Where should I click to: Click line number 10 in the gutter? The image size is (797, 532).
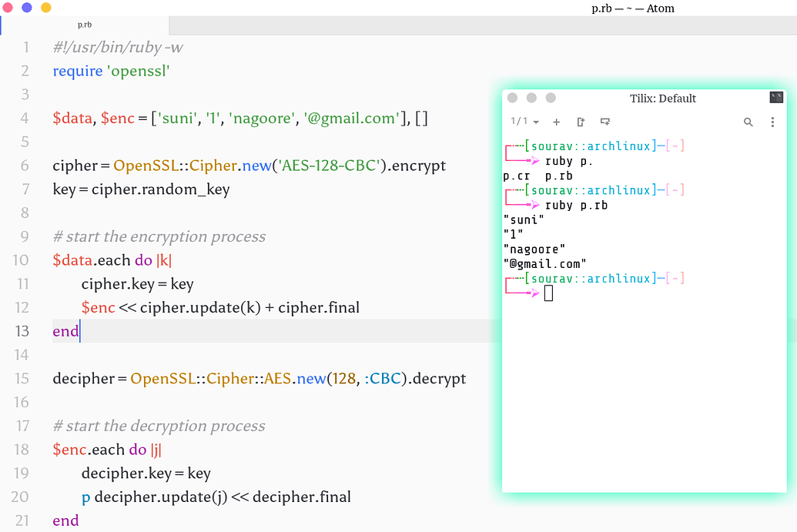[22, 260]
